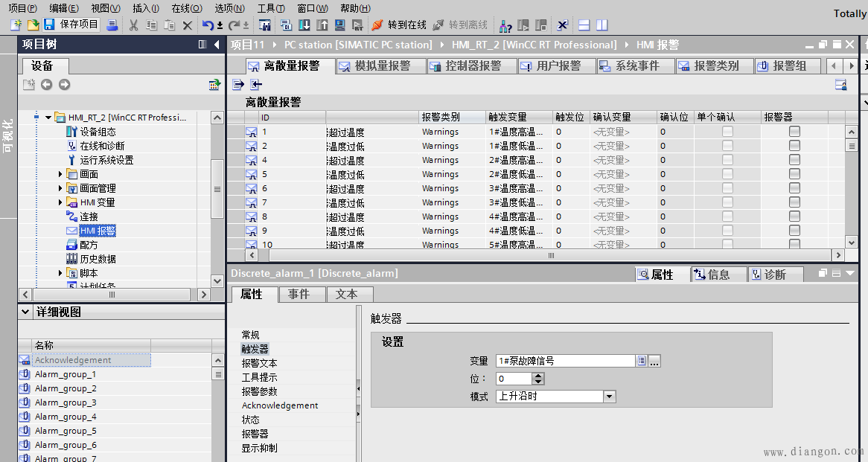
Task: Click the download to device icon
Action: (x=304, y=25)
